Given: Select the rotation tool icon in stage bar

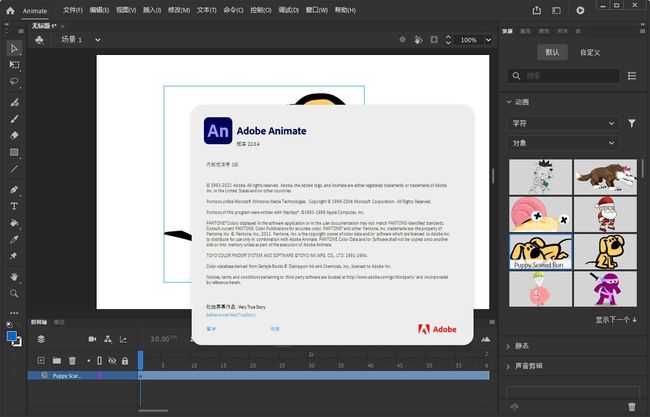Looking at the screenshot, I should 418,40.
